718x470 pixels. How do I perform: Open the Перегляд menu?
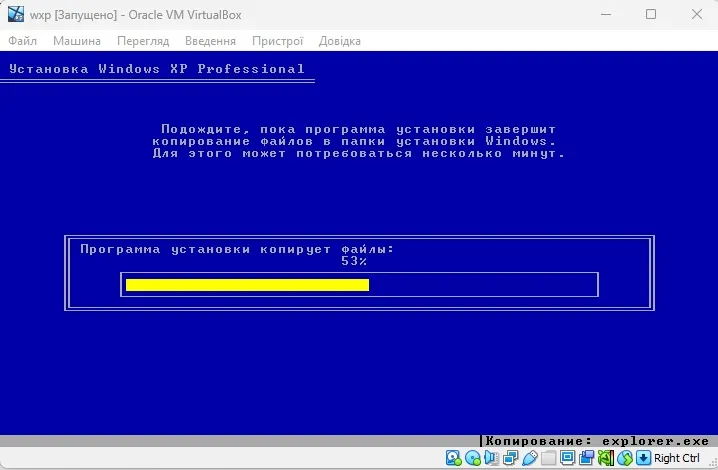[x=143, y=41]
